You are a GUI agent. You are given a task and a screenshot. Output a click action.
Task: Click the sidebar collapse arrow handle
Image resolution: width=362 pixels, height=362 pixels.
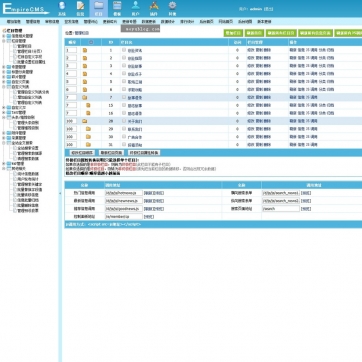60,193
